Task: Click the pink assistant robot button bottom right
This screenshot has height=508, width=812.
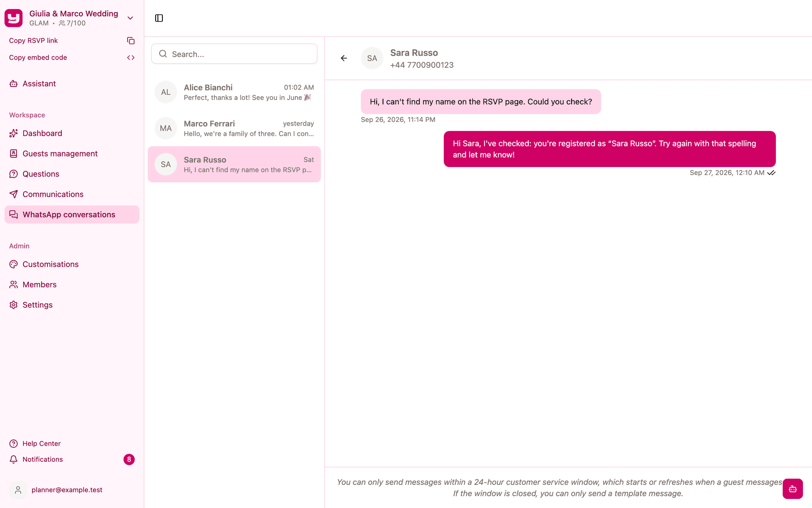Action: pos(793,489)
